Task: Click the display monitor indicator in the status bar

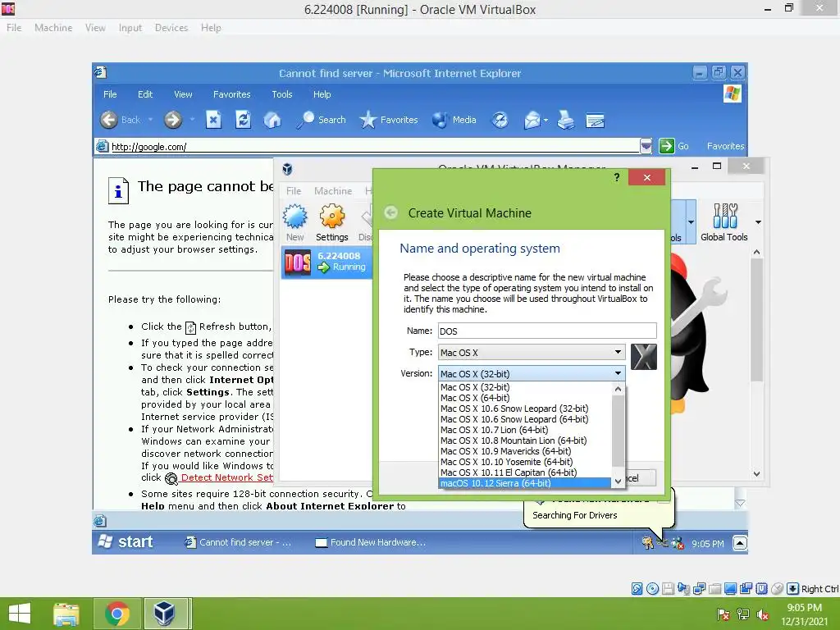Action: point(730,589)
